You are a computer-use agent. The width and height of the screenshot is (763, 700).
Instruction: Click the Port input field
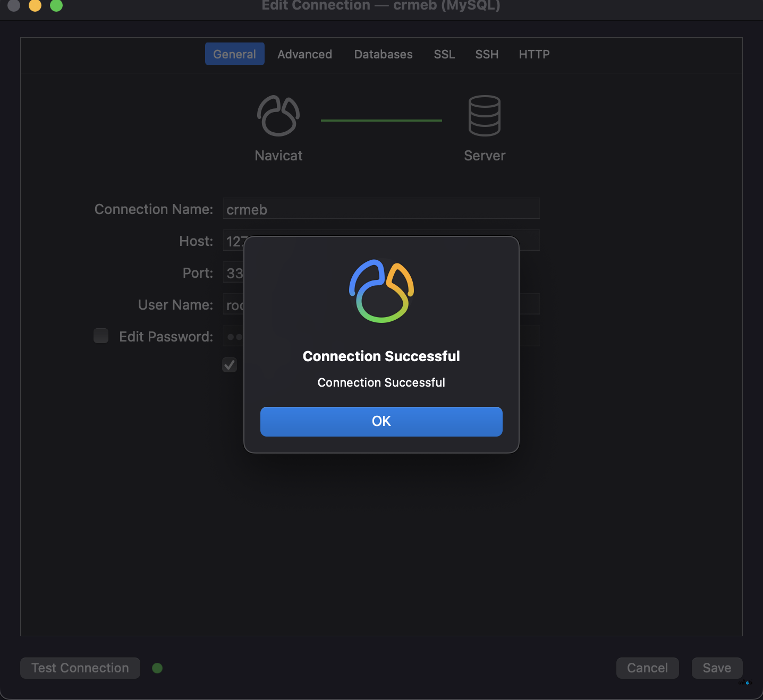coord(233,272)
